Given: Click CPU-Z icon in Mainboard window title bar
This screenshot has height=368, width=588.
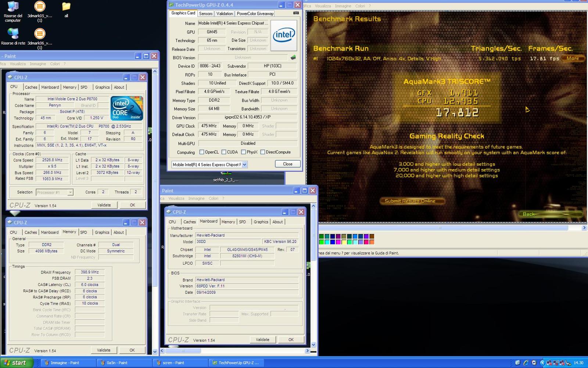Looking at the screenshot, I should tap(168, 212).
